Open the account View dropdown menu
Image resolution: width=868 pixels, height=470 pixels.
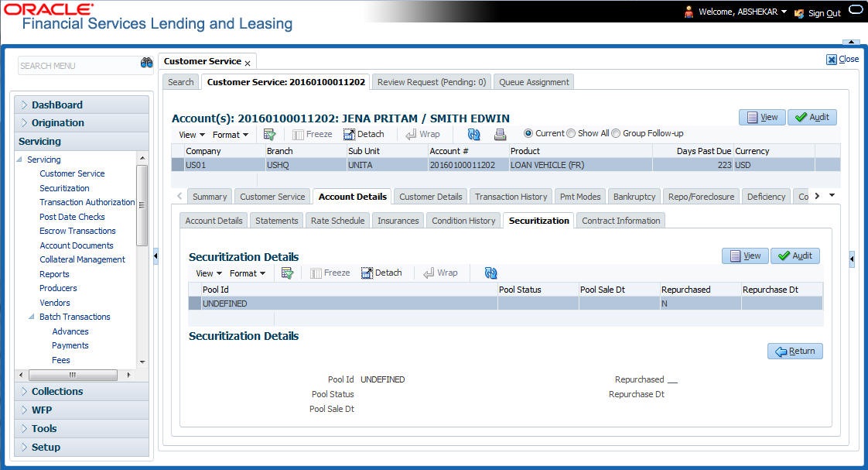192,135
